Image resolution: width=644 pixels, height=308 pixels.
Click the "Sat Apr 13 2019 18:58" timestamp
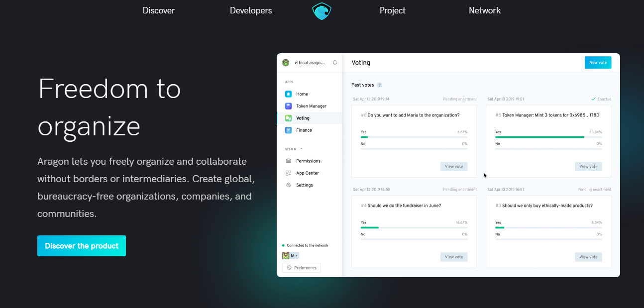tap(371, 190)
